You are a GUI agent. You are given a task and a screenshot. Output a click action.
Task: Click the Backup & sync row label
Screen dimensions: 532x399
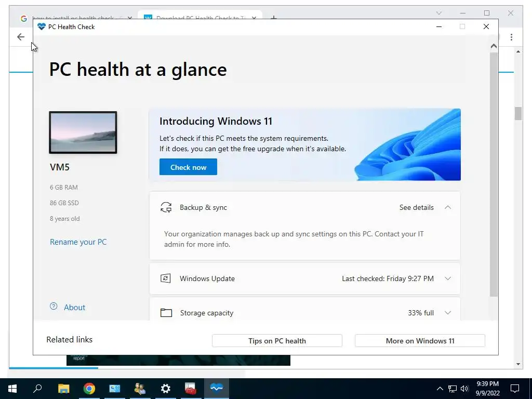tap(203, 207)
